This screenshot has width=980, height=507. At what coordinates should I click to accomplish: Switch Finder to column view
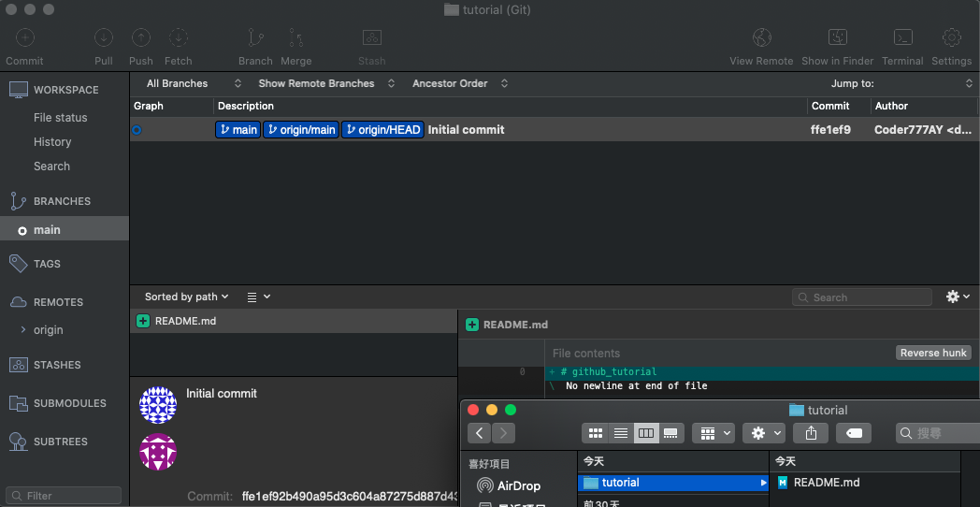pos(646,432)
